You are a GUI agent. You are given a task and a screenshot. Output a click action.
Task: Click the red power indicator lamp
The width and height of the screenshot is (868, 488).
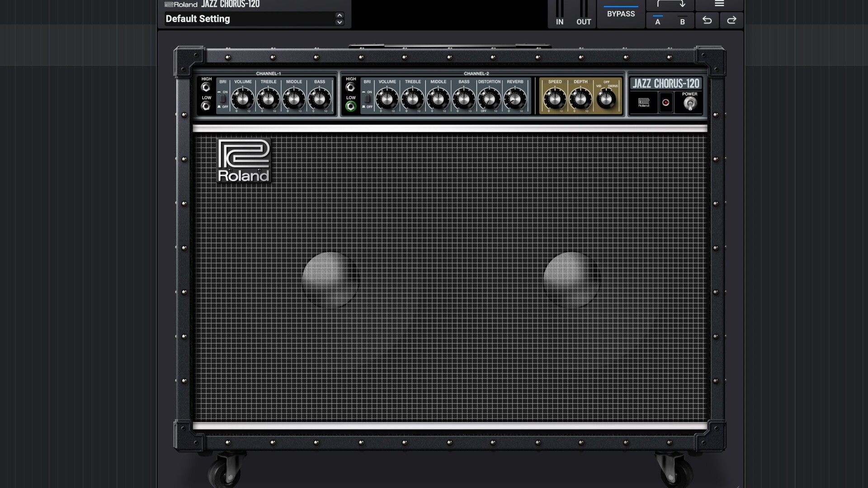665,103
